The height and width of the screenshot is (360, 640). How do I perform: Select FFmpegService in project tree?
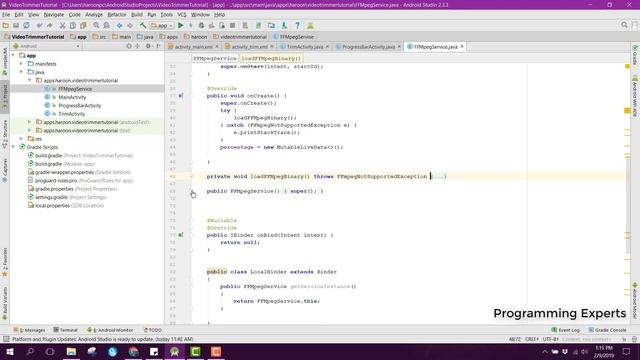pyautogui.click(x=75, y=89)
